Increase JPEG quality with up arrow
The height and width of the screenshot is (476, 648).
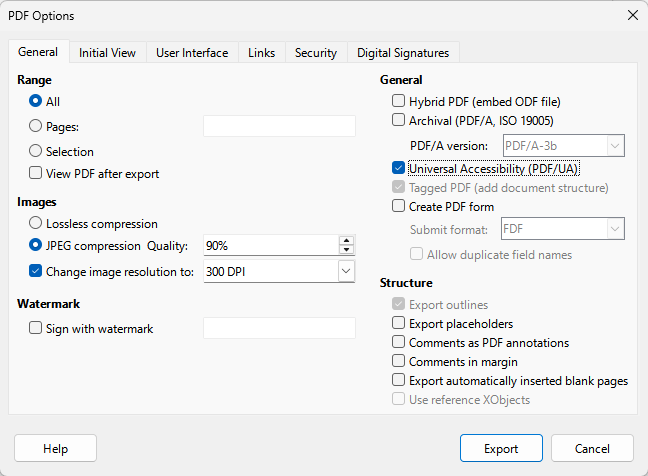346,240
